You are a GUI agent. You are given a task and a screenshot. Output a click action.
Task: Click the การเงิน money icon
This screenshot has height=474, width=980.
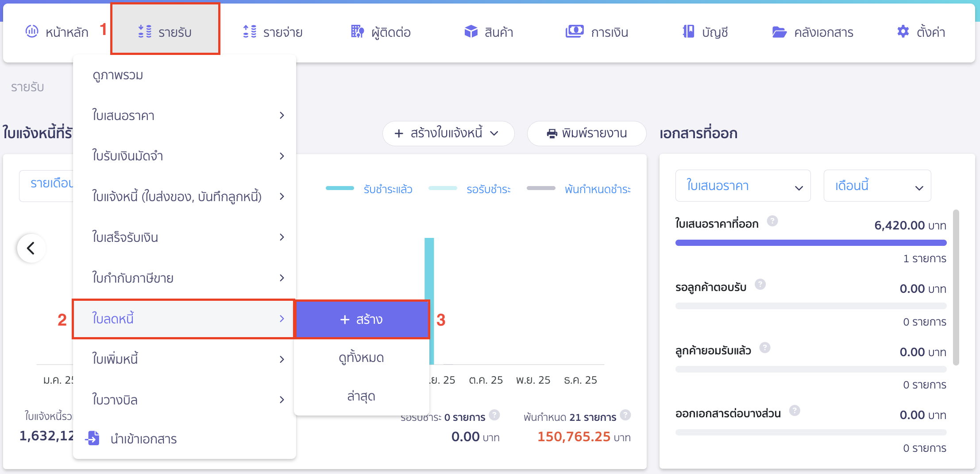click(x=575, y=31)
